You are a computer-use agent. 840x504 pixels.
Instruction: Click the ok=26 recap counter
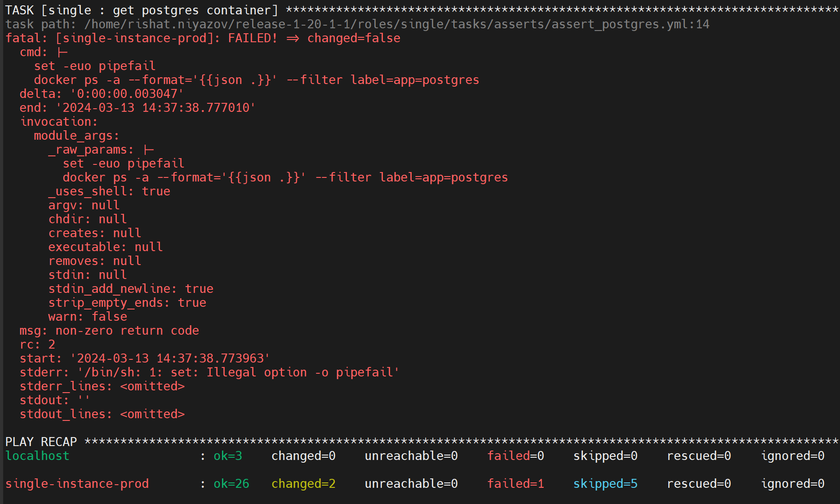point(231,483)
